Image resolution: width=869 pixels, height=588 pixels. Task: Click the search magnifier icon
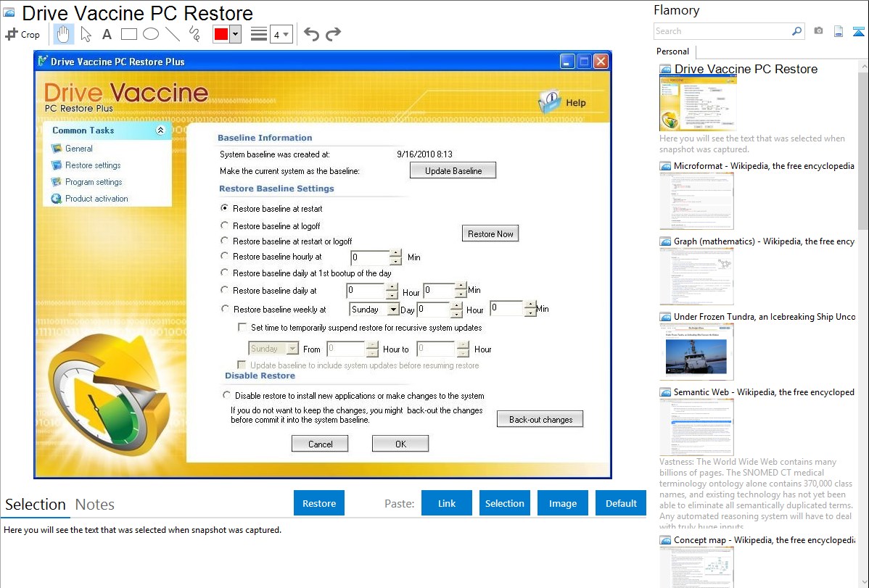tap(796, 31)
